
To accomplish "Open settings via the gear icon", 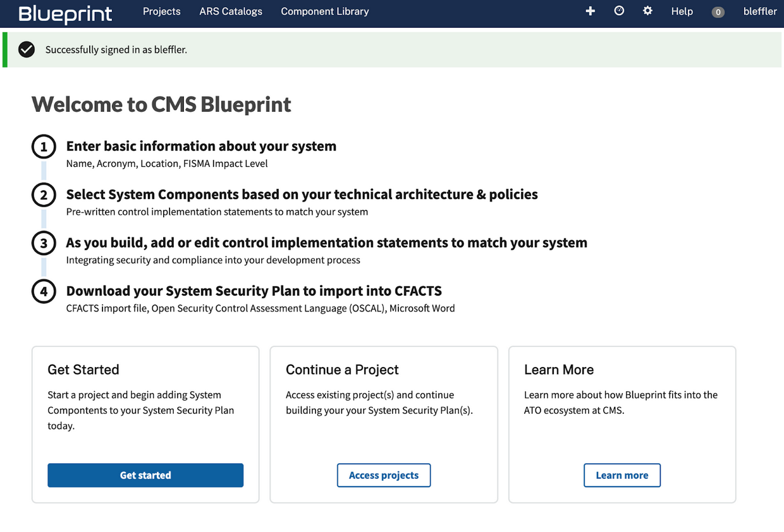I will pos(647,11).
